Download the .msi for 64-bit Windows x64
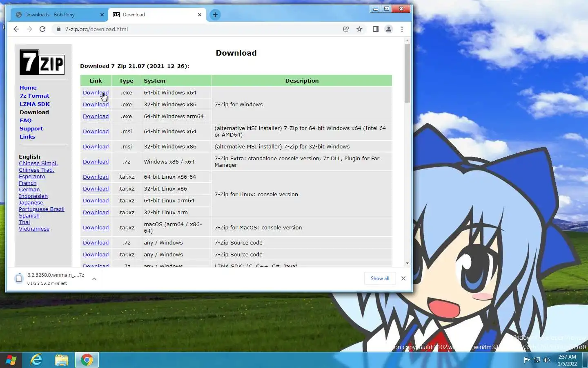Image resolution: width=588 pixels, height=368 pixels. [x=96, y=131]
